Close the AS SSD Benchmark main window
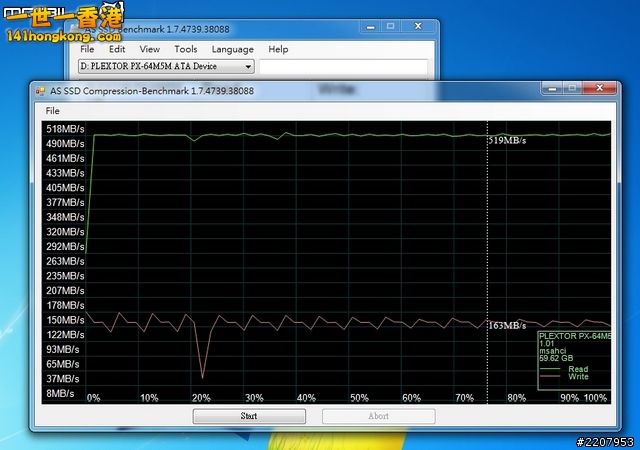 point(419,26)
